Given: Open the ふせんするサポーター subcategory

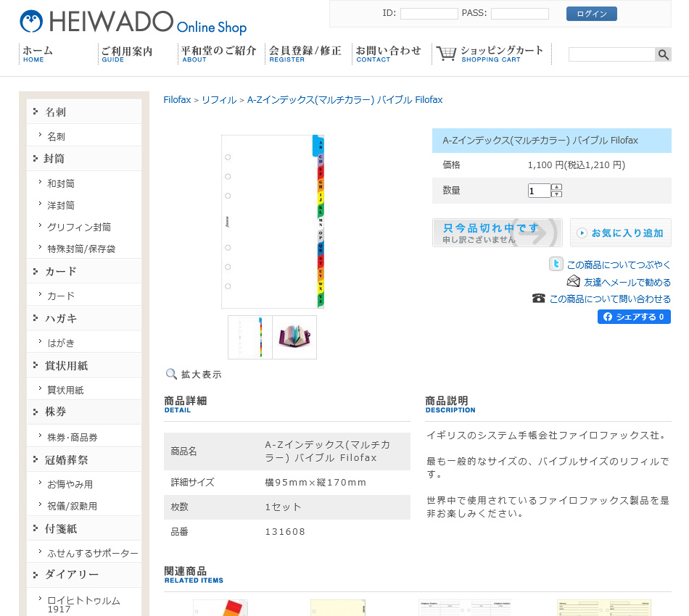Looking at the screenshot, I should tap(93, 553).
